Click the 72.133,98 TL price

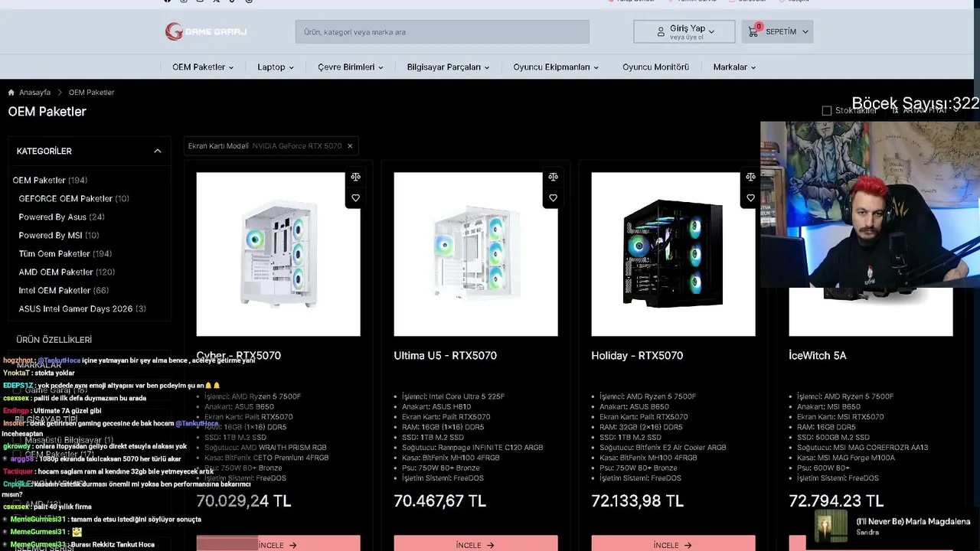(637, 501)
